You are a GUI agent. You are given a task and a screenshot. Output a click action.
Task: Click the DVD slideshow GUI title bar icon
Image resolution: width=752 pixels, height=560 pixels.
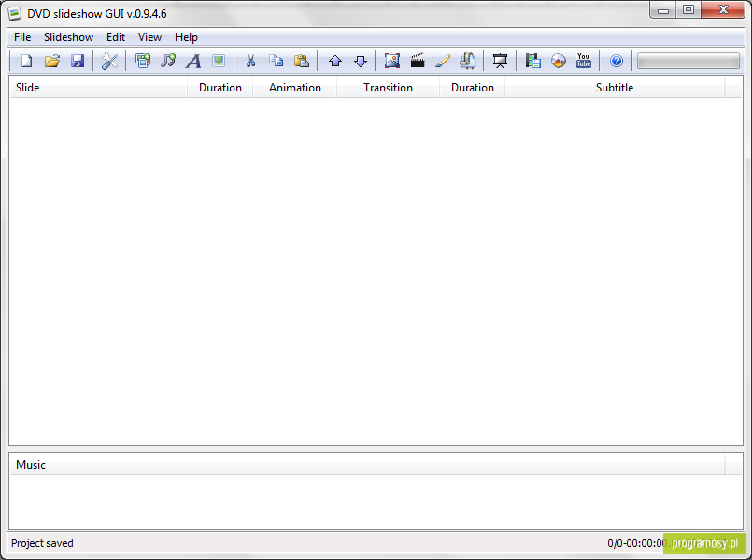[14, 13]
